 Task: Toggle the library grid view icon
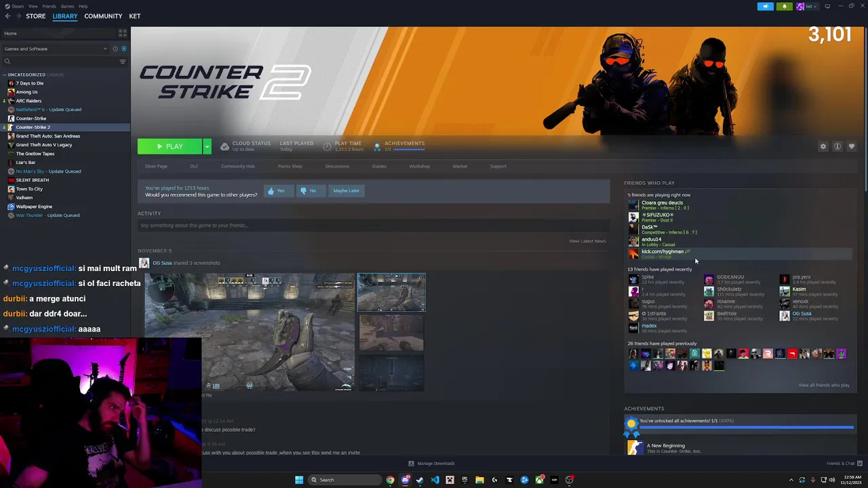point(123,33)
